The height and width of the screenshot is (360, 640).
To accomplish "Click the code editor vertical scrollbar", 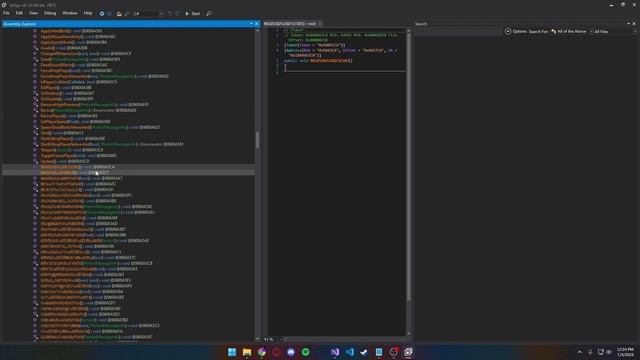I will click(409, 167).
